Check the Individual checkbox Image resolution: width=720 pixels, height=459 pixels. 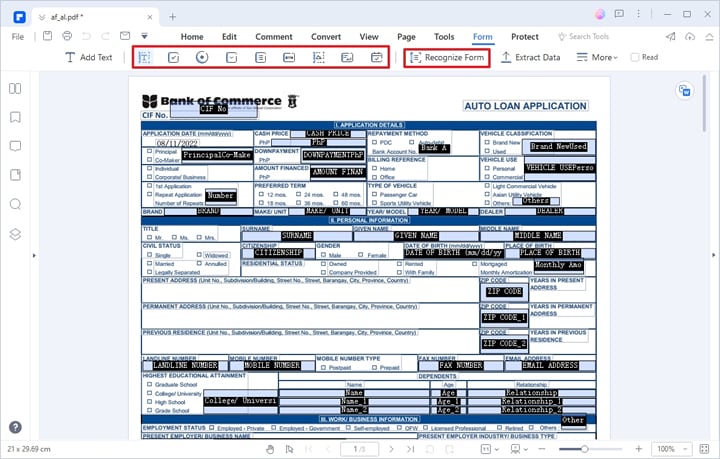pyautogui.click(x=149, y=168)
